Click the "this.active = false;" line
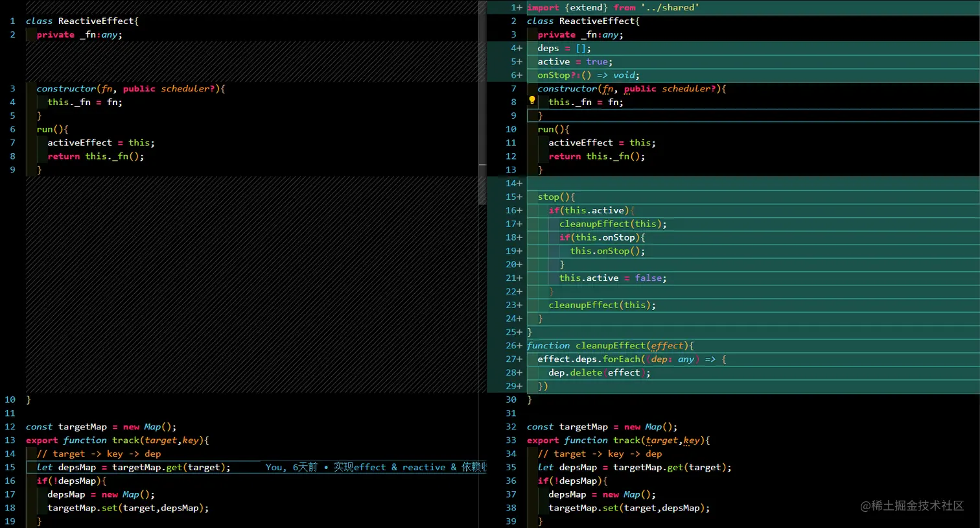980x528 pixels. point(613,278)
